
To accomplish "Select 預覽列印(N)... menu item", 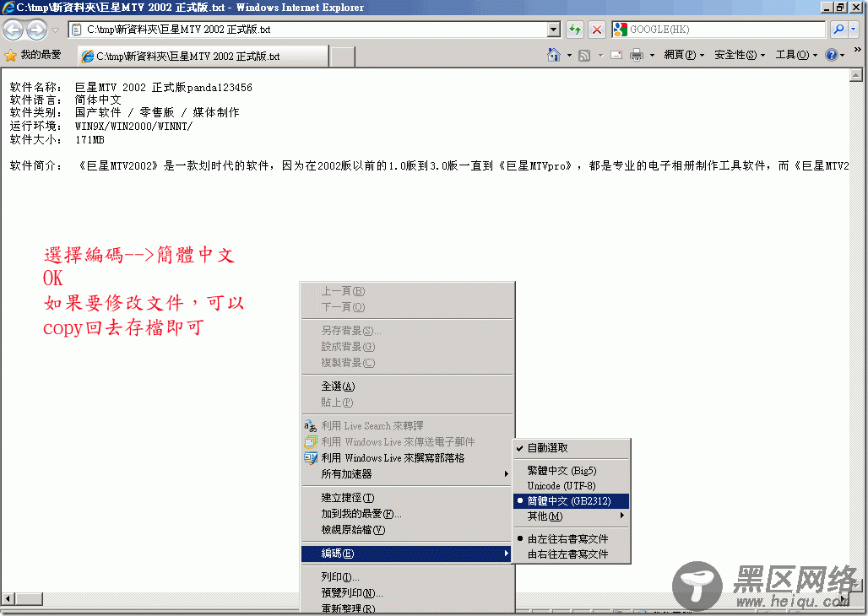I will (406, 592).
